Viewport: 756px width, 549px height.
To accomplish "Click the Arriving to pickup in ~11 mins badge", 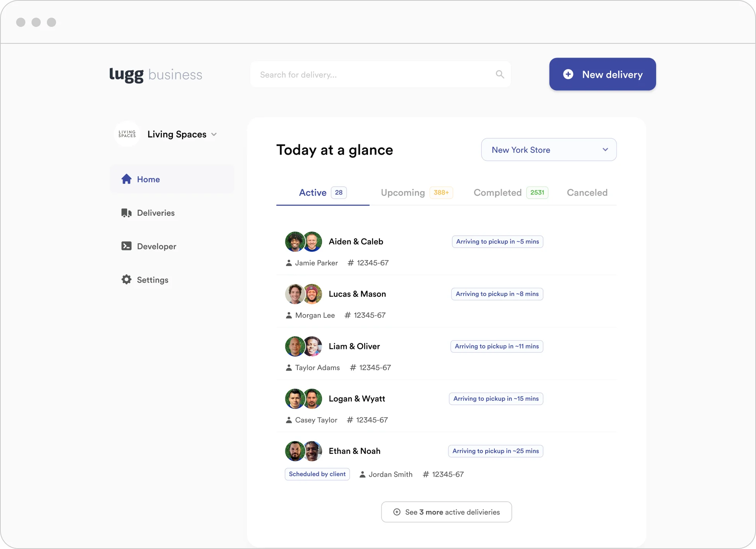I will 497,346.
